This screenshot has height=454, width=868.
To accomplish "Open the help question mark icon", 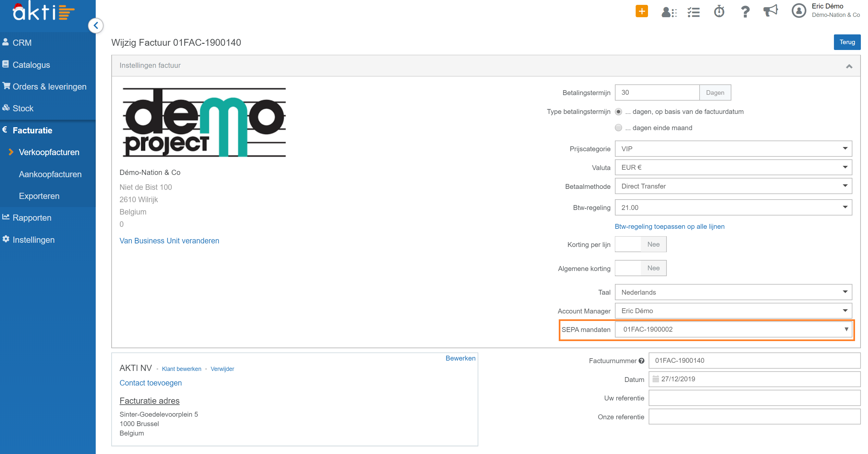I will pos(745,12).
